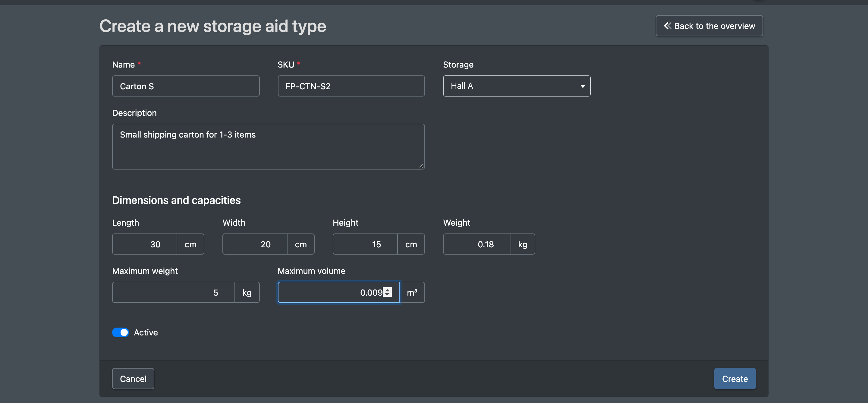The height and width of the screenshot is (403, 868).
Task: Click the Create a new storage aid type title
Action: click(x=212, y=26)
